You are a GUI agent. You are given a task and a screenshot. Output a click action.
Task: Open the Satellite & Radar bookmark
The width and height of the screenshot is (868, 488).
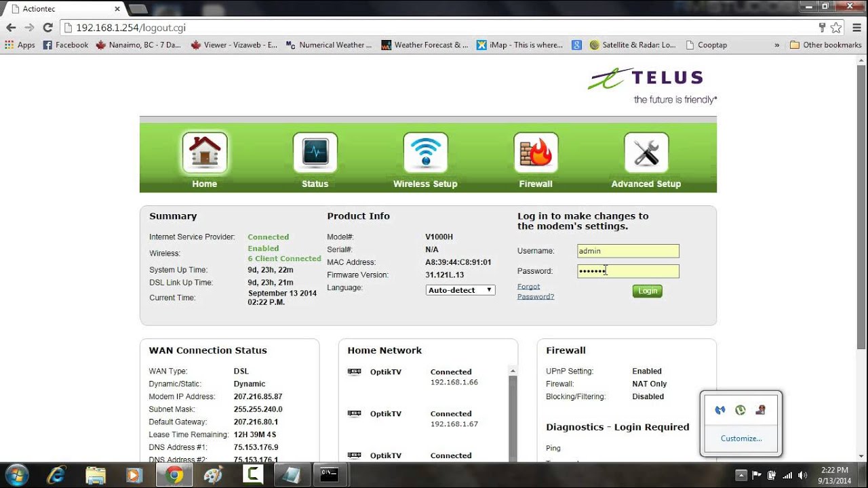[x=633, y=45]
